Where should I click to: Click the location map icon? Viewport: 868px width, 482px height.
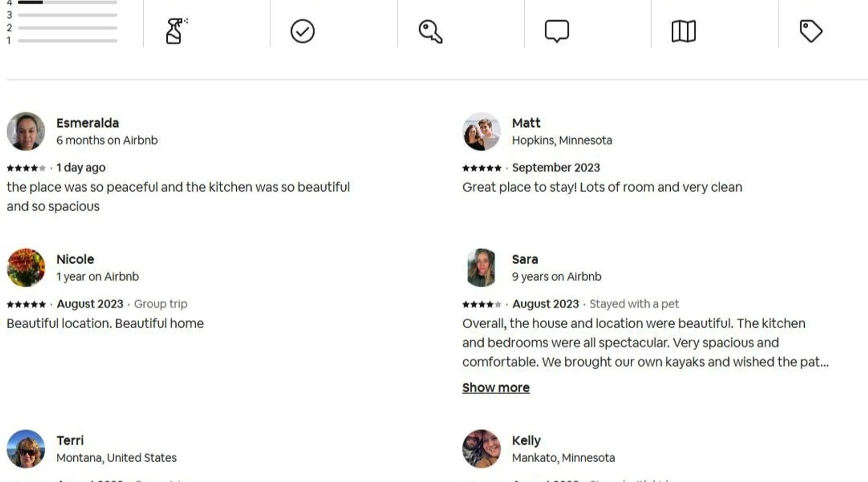[683, 31]
